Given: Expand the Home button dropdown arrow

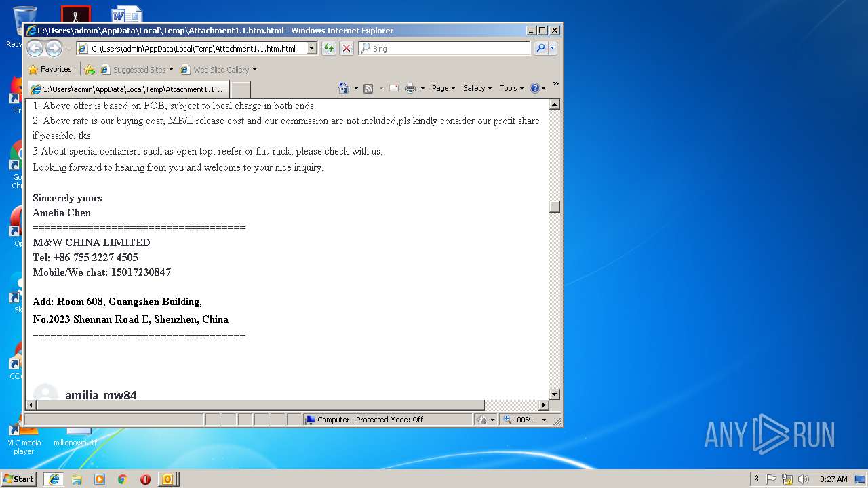Looking at the screenshot, I should 356,88.
